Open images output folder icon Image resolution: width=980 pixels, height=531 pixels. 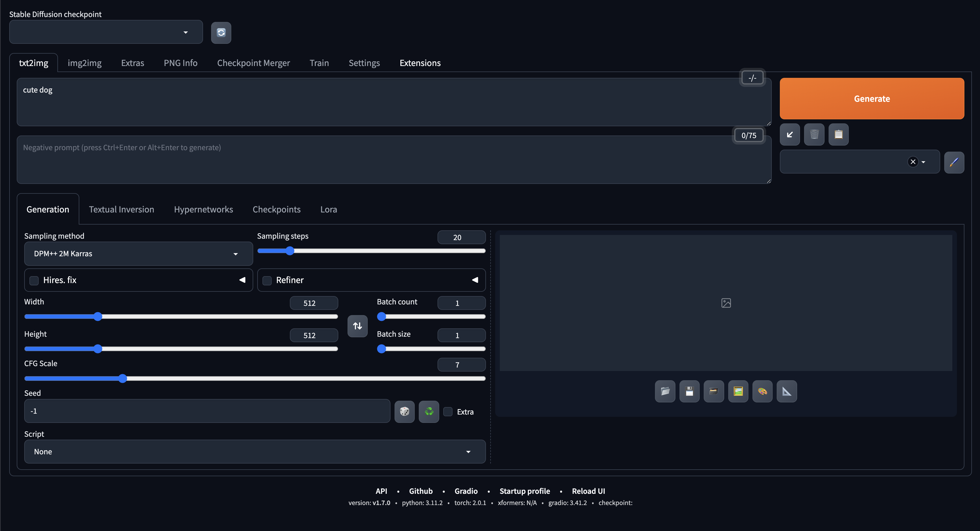click(665, 391)
